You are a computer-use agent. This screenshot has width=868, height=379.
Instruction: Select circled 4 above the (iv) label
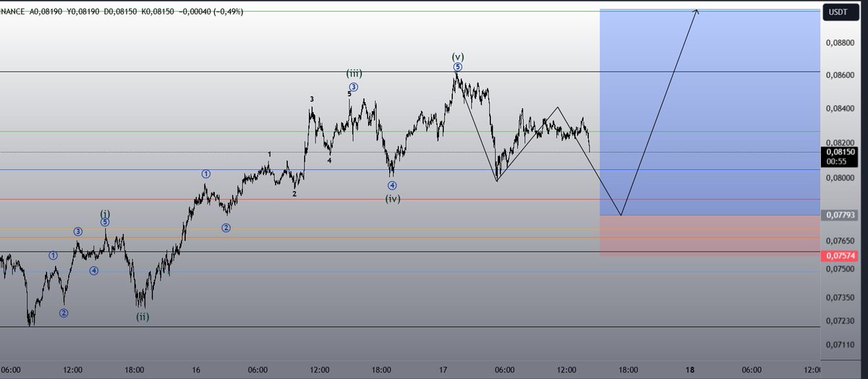click(391, 185)
